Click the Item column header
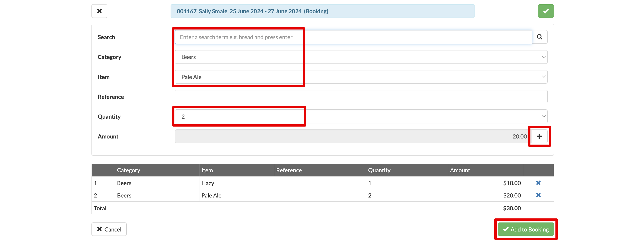644x245 pixels. coord(207,170)
